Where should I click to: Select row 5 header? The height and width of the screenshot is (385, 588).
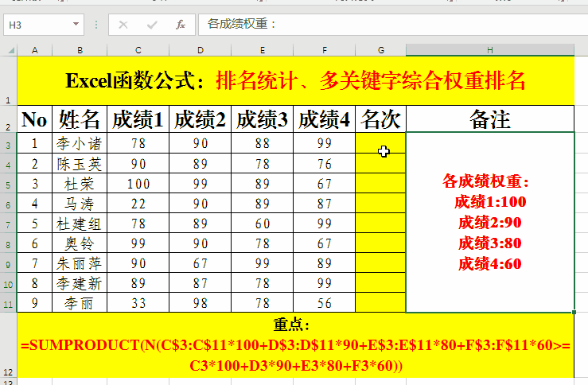pos(9,183)
